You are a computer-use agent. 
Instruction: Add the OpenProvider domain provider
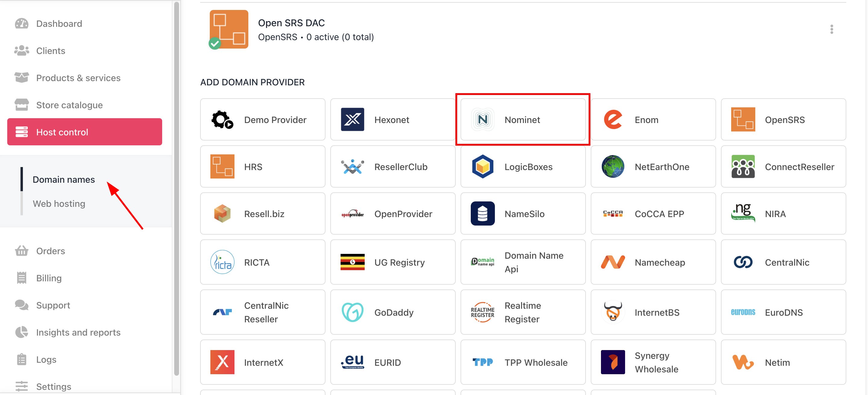tap(392, 214)
